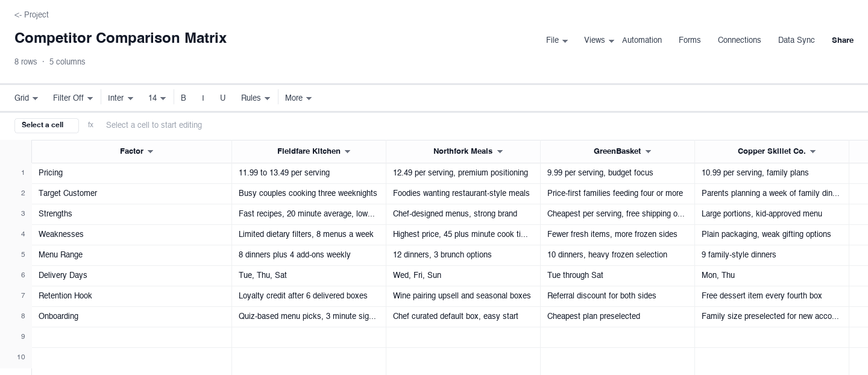Select the 'Wed, Fri, Sun' cell

pos(463,276)
